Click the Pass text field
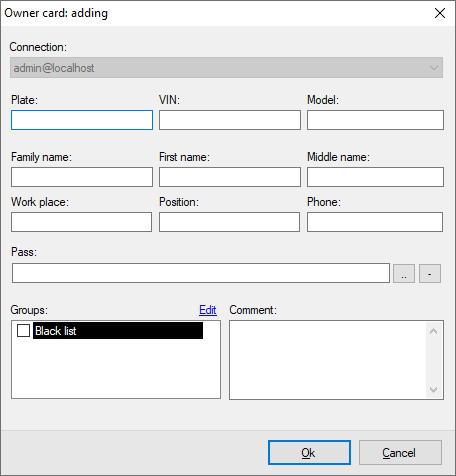456x476 pixels. [x=201, y=273]
